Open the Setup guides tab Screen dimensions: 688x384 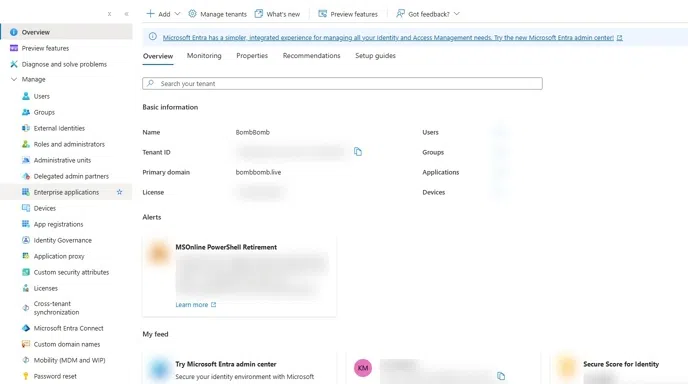pyautogui.click(x=376, y=56)
